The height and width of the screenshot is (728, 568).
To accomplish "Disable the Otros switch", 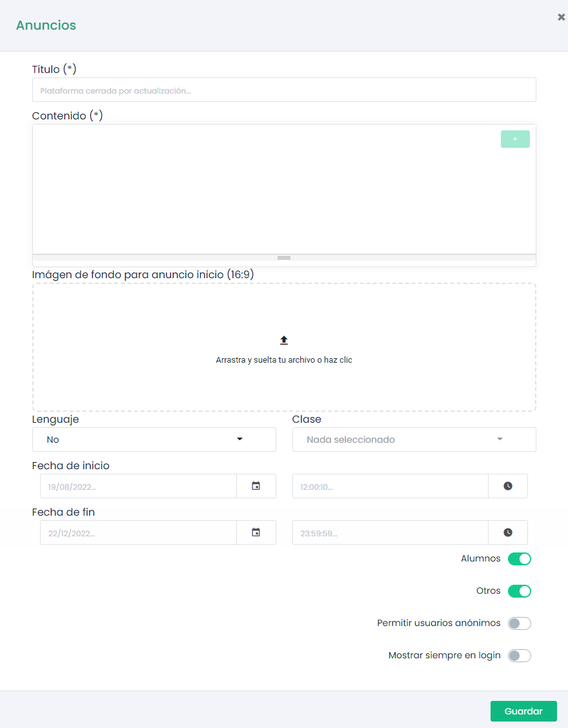I will click(519, 591).
